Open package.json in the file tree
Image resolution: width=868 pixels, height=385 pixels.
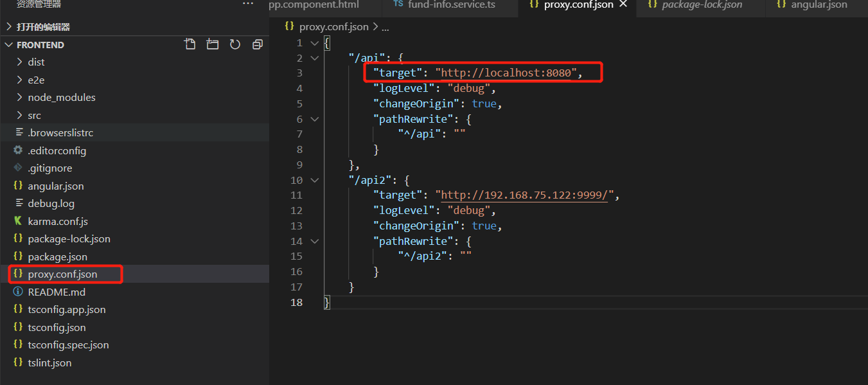pos(134,256)
